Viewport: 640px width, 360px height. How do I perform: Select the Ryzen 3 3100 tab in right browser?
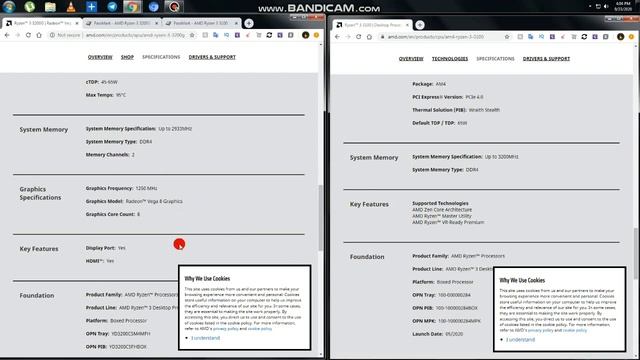tap(371, 25)
